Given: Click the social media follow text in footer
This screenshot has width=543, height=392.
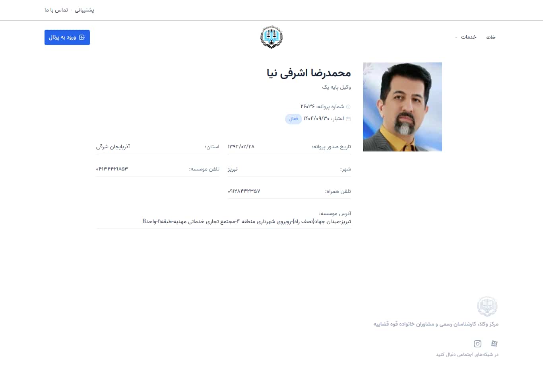Looking at the screenshot, I should coord(467,354).
